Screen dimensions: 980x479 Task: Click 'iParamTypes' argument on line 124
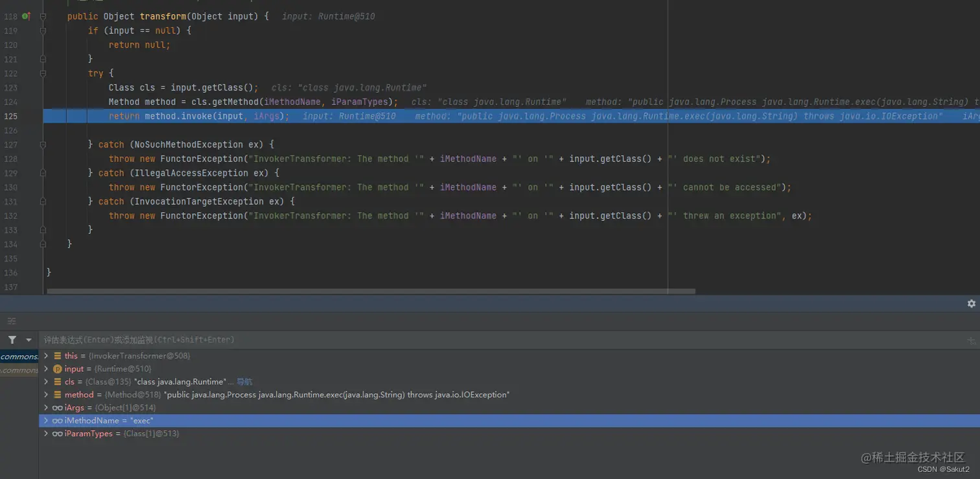point(360,102)
